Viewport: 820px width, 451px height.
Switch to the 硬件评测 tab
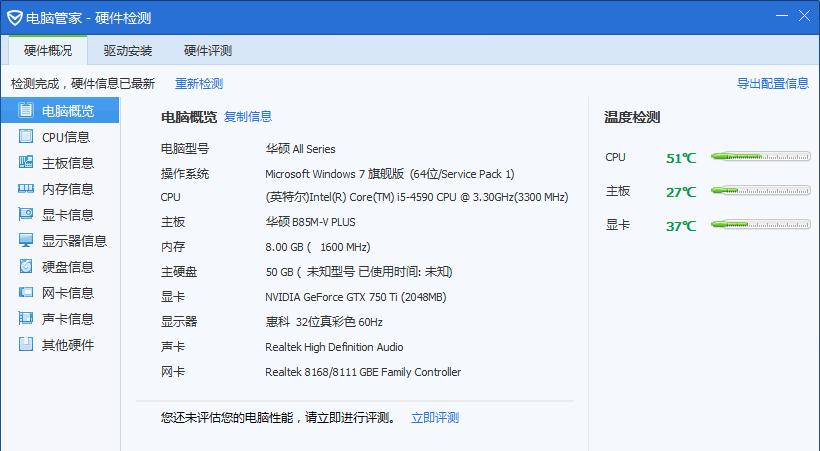[x=208, y=51]
